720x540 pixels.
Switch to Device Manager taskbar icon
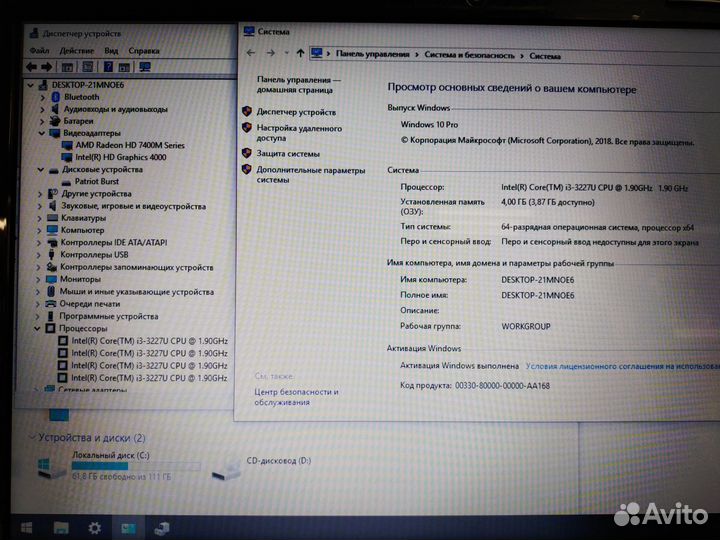click(162, 528)
